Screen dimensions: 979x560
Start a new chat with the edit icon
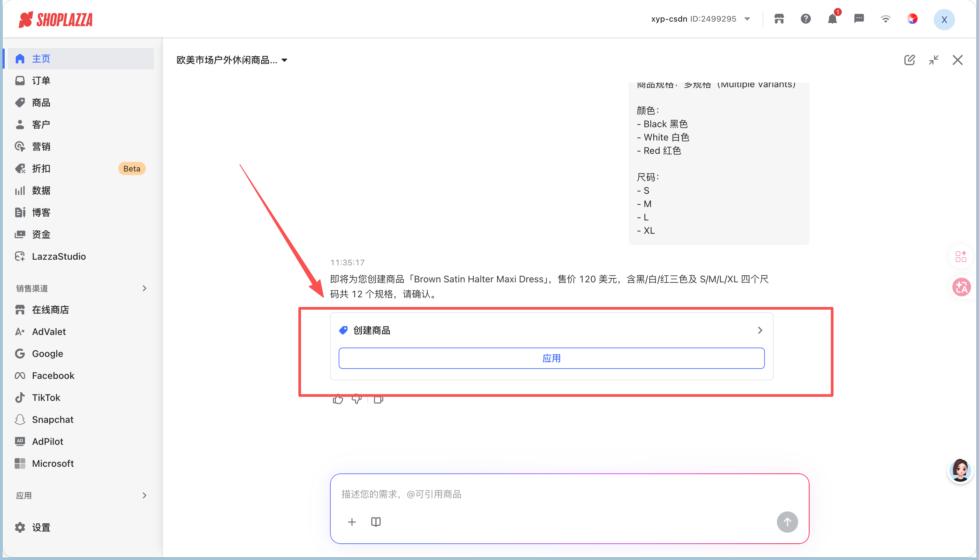pos(909,60)
